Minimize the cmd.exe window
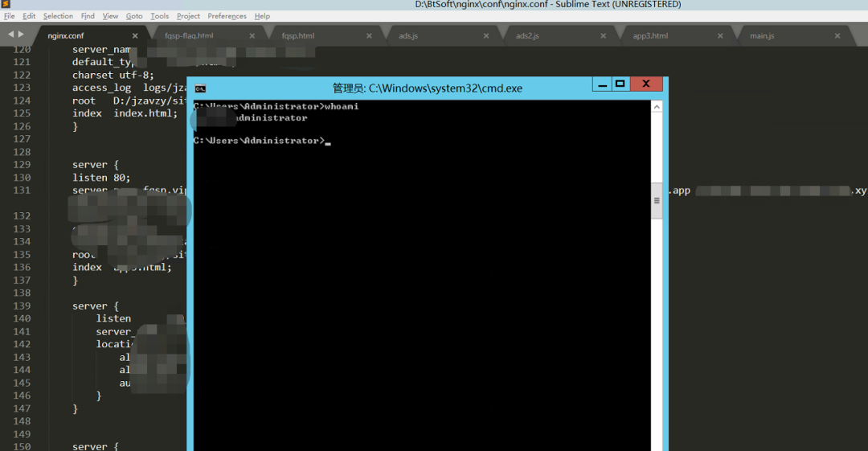The width and height of the screenshot is (868, 451). coord(602,84)
